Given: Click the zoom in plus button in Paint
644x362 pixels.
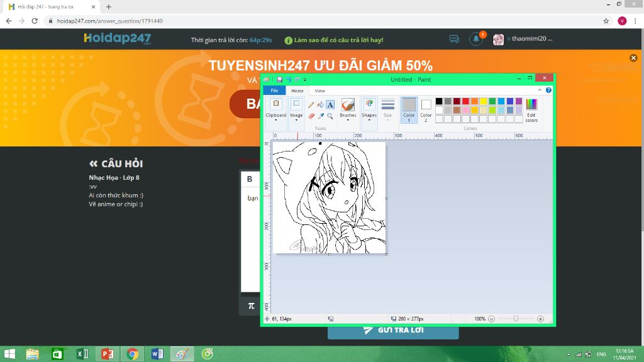Looking at the screenshot, I should click(540, 319).
